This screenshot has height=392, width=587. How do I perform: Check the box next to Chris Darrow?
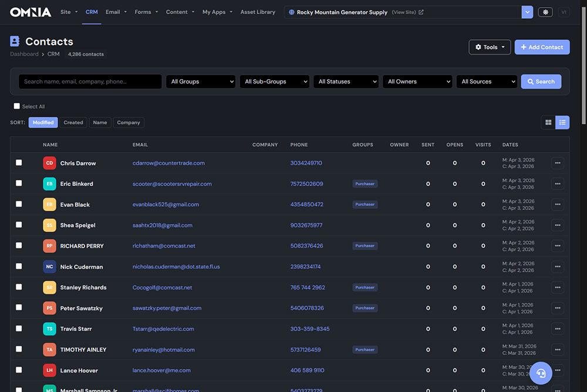pyautogui.click(x=18, y=163)
